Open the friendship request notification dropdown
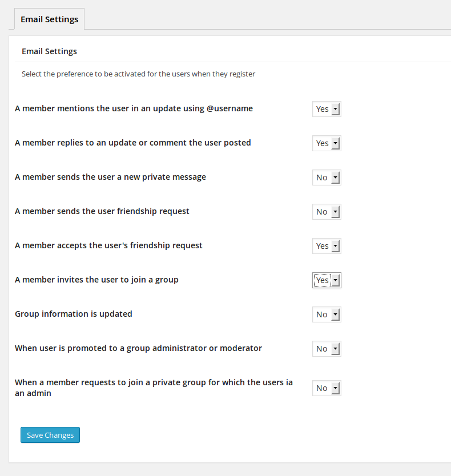The width and height of the screenshot is (451, 476). pos(326,211)
